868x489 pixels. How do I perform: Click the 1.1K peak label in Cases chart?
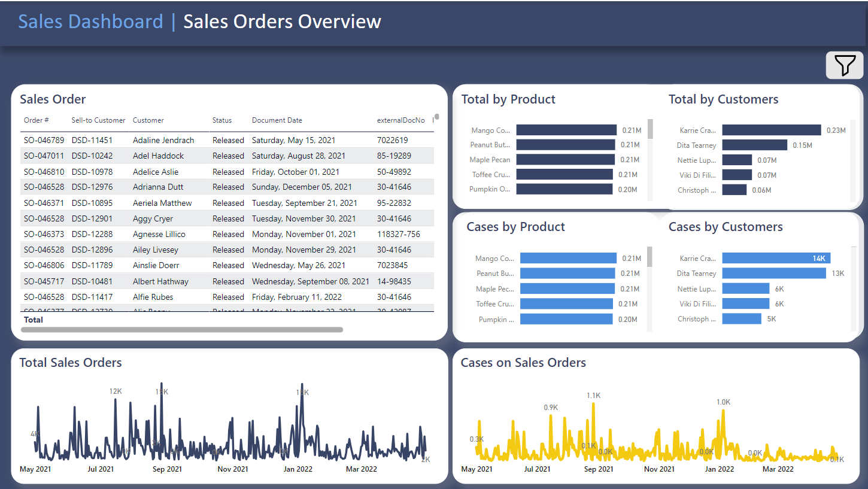[593, 396]
